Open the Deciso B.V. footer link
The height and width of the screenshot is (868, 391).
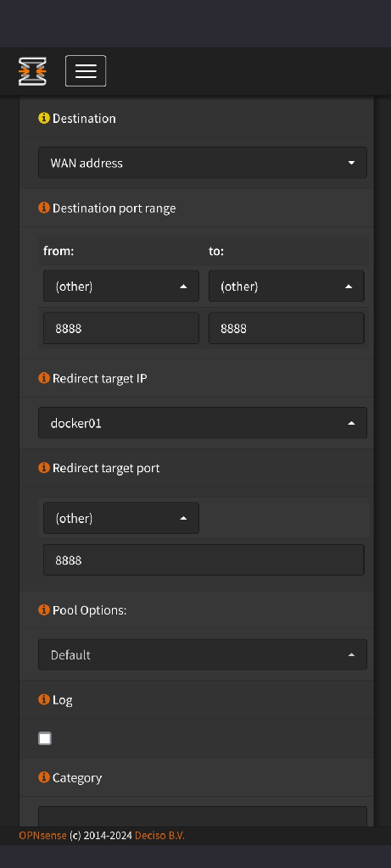159,835
